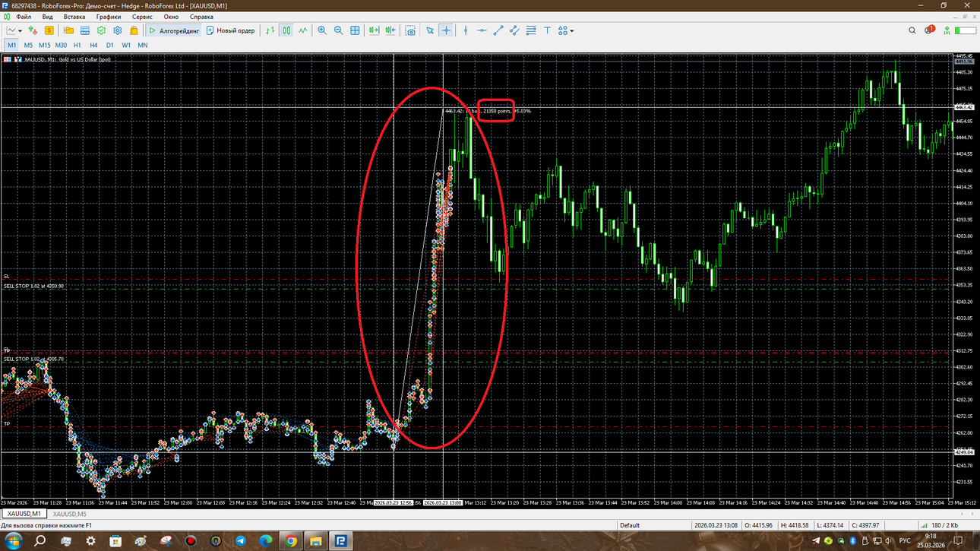Image resolution: width=980 pixels, height=551 pixels.
Task: Select the arrow cursor tool
Action: 429,30
